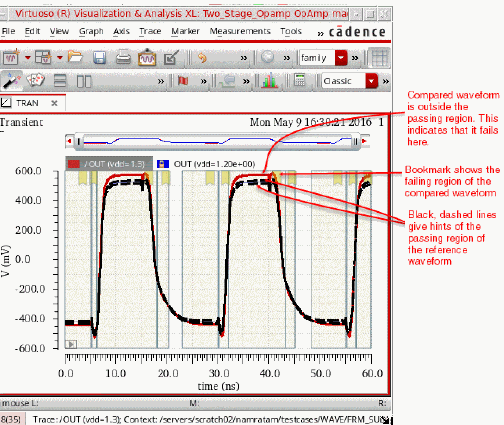
Task: Click the play arrow in plot corner
Action: 71,344
